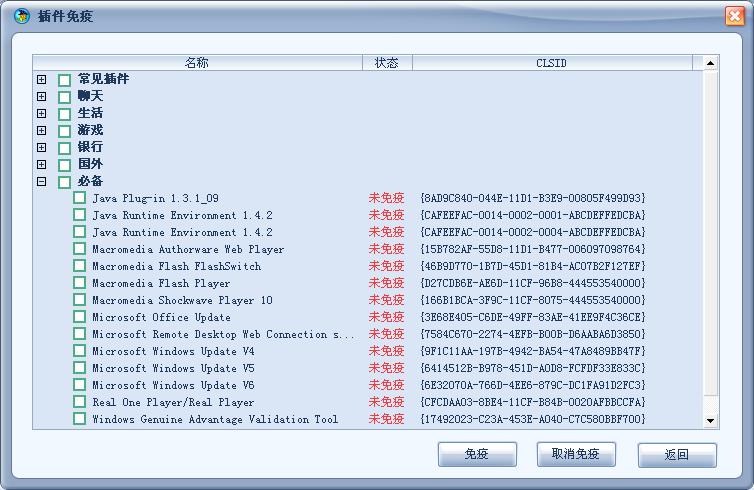Click the scrollbar up arrow
The image size is (754, 490).
(x=711, y=63)
